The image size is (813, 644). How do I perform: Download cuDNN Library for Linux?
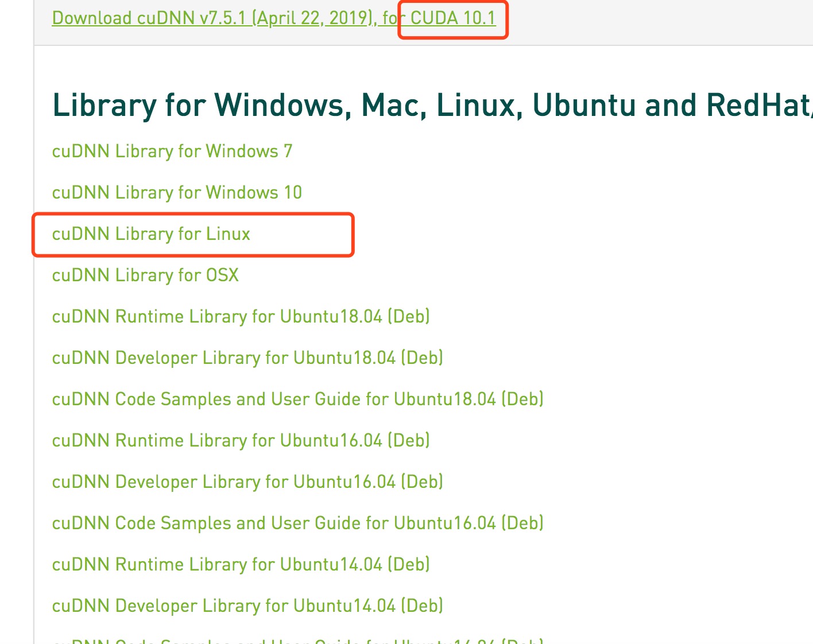click(151, 234)
